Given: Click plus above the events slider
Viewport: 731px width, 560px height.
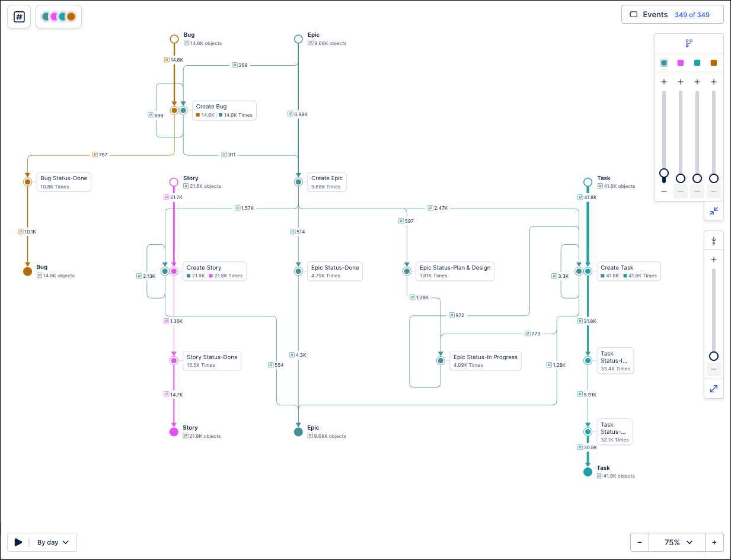Looking at the screenshot, I should click(x=714, y=260).
